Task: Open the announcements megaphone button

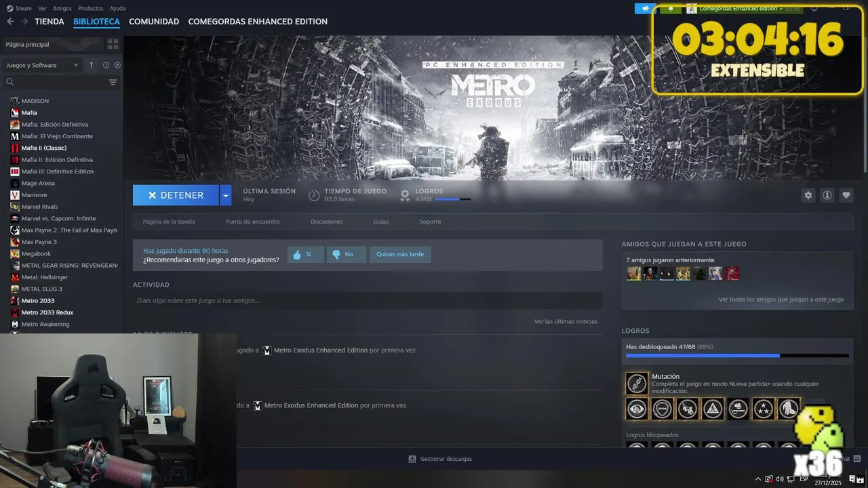Action: pos(646,9)
